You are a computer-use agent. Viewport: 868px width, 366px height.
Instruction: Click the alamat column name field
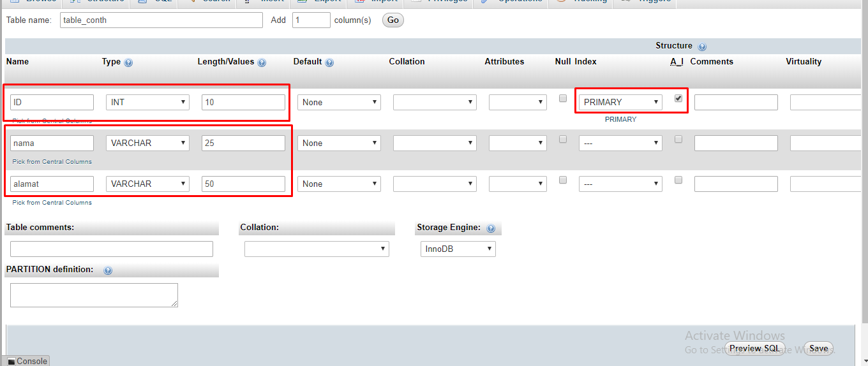[52, 184]
